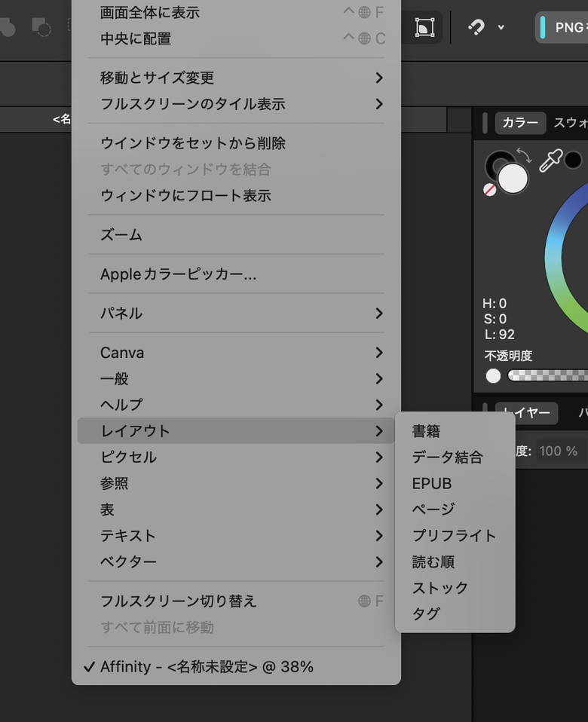Choose ズーム menu item

click(x=236, y=235)
